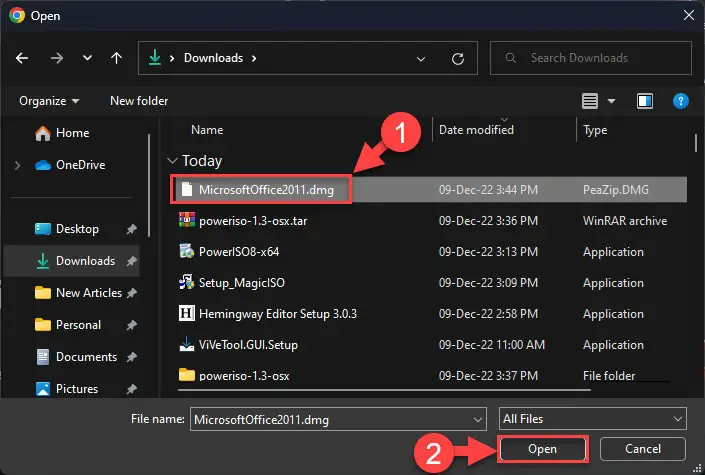
Task: Click the PeaZip.DMG type cell
Action: pyautogui.click(x=616, y=190)
